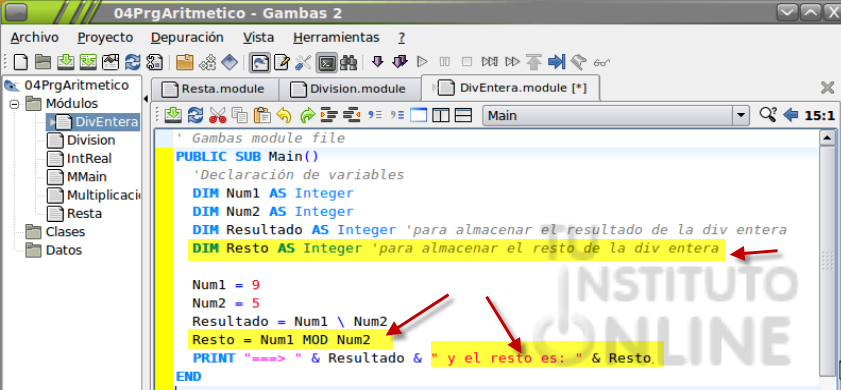Click the magnifier help-search icon
Viewport: 841px width, 390px height.
pyautogui.click(x=768, y=115)
